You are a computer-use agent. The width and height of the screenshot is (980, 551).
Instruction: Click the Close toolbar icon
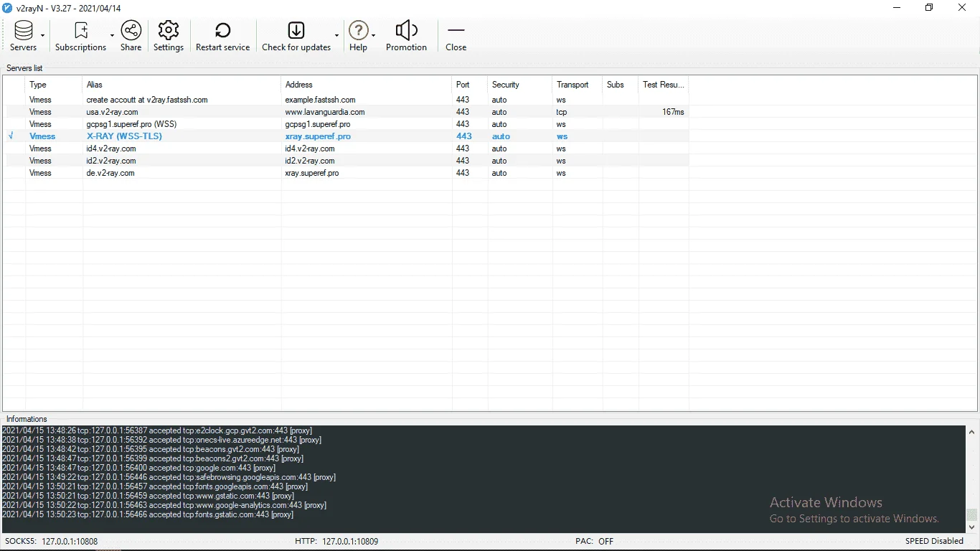coord(456,30)
